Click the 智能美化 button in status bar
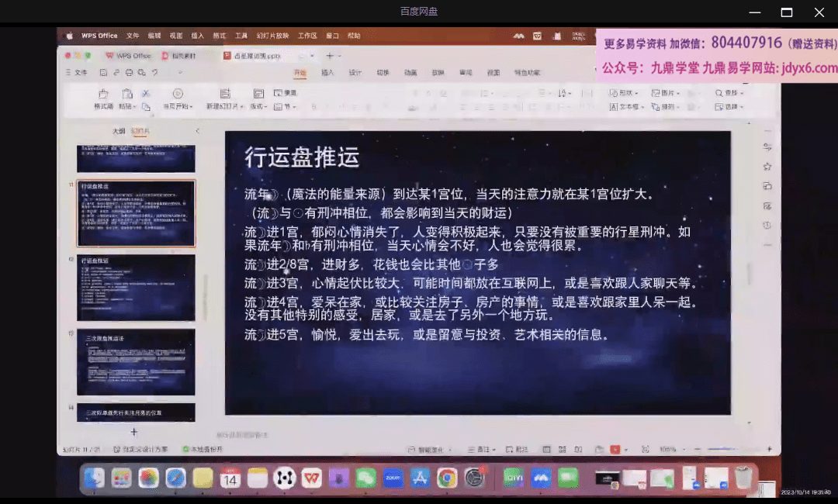The image size is (838, 504). tap(430, 449)
